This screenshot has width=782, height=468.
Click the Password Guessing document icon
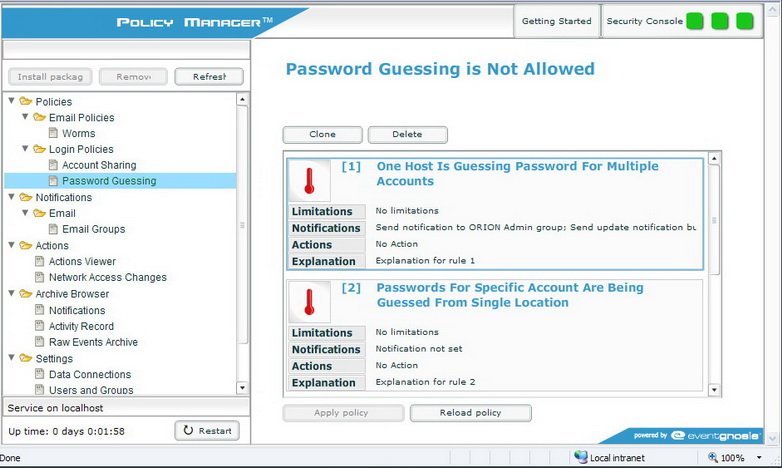pos(53,181)
